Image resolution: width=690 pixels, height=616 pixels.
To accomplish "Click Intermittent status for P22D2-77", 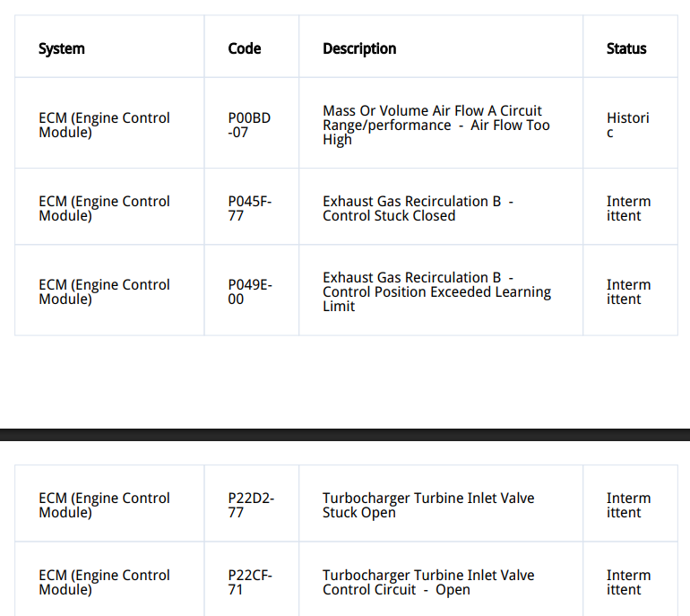I will [x=627, y=505].
